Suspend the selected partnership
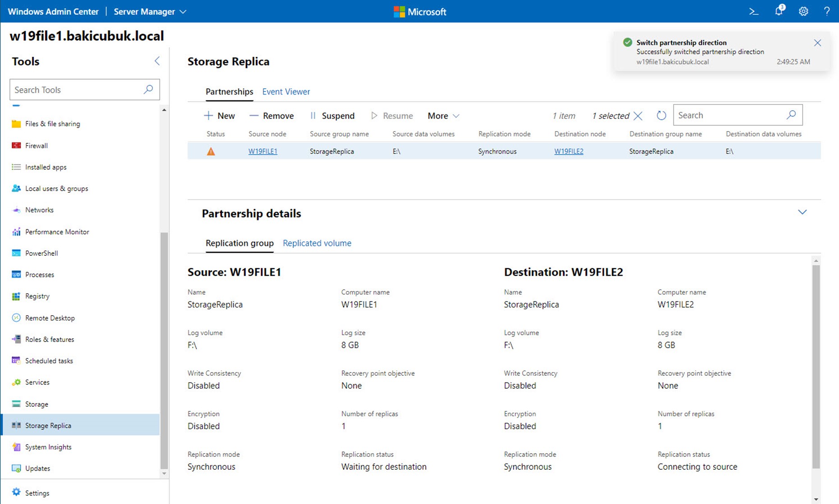 pyautogui.click(x=332, y=116)
